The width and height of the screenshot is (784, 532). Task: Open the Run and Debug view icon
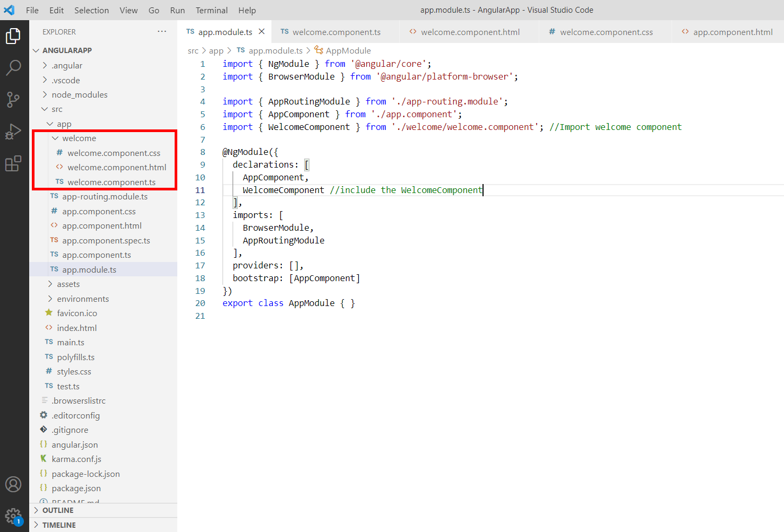coord(13,131)
